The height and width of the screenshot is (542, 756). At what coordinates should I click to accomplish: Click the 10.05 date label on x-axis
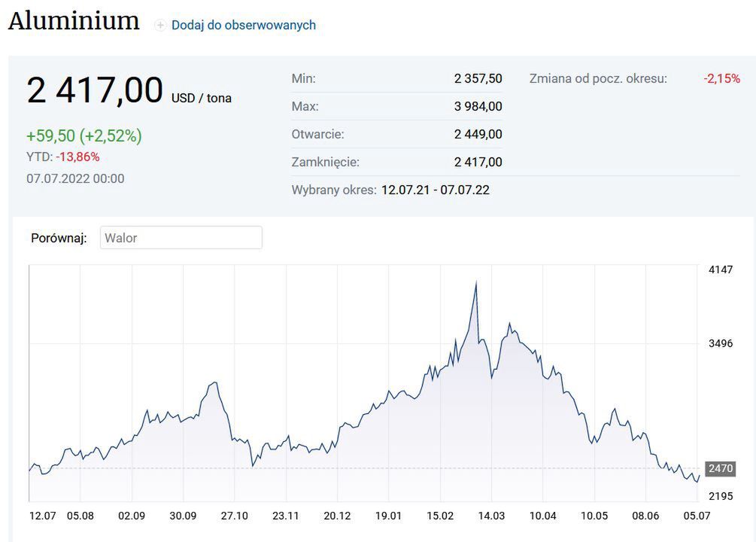[594, 516]
